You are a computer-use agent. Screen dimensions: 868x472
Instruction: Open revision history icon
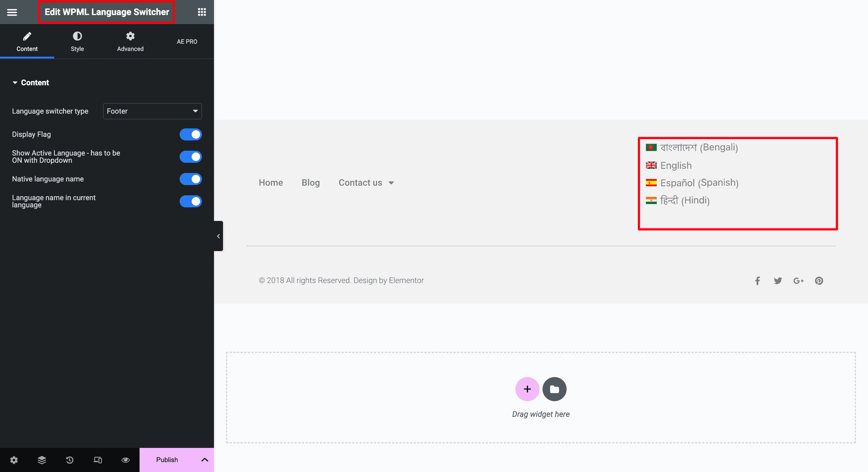70,460
